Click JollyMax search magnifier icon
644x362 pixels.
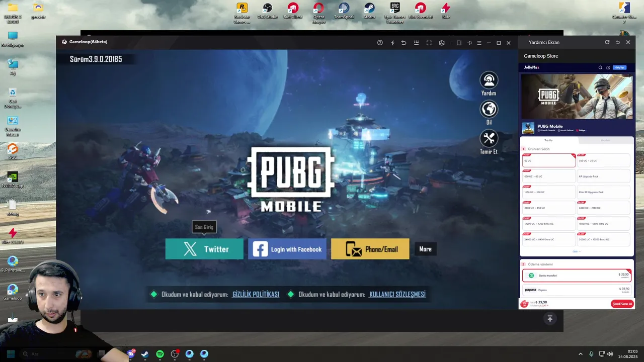coord(600,67)
